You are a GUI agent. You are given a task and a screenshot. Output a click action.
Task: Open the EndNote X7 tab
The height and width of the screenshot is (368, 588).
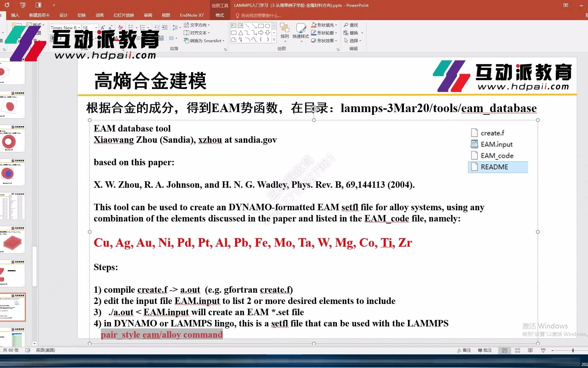tap(192, 15)
